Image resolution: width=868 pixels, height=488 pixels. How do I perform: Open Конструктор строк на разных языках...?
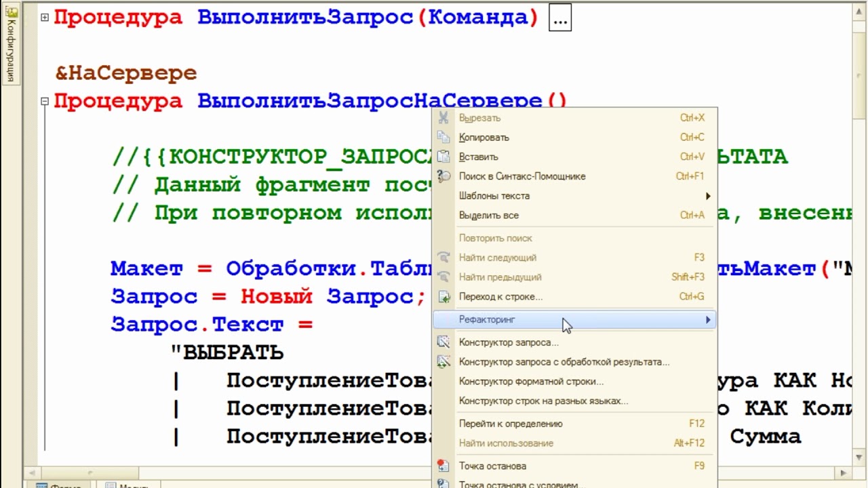(574, 401)
